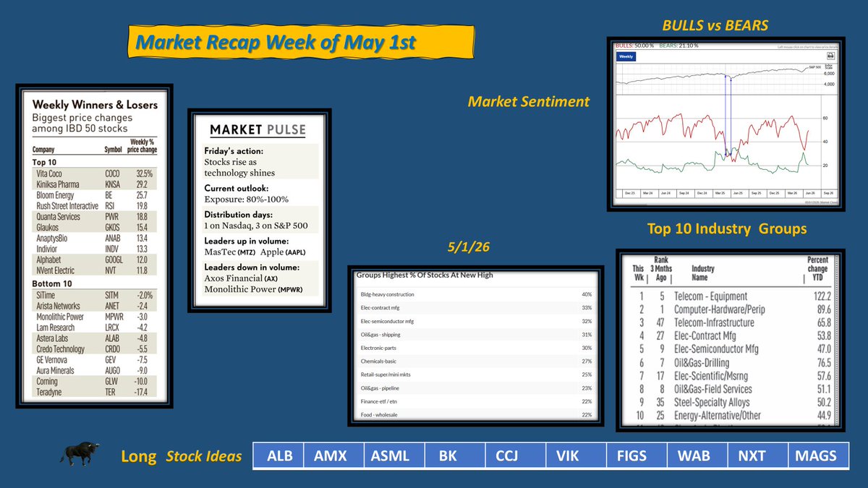This screenshot has height=488, width=868.
Task: Click the Corning row
Action: tap(93, 382)
